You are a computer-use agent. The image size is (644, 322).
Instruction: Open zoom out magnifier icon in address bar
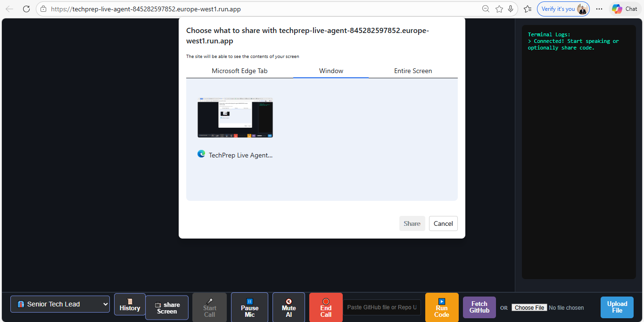486,9
